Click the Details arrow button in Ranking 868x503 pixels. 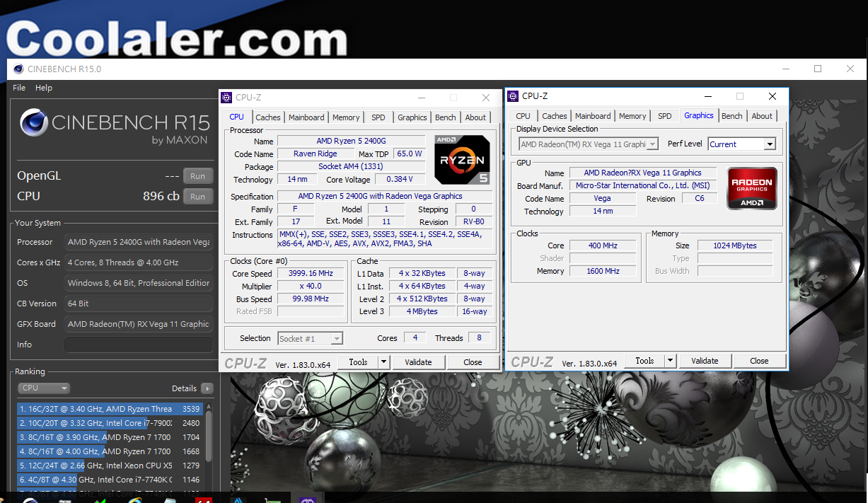pos(207,388)
